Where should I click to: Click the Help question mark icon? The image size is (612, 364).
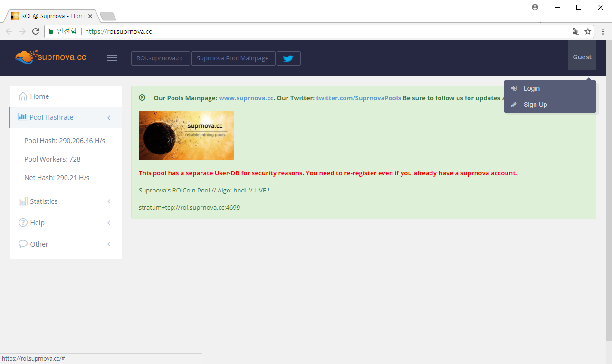click(x=23, y=223)
